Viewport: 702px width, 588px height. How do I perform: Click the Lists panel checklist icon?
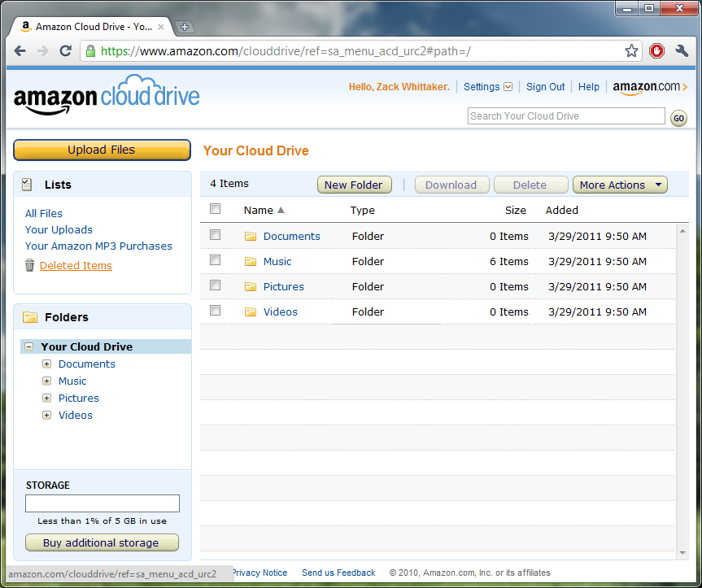tap(27, 185)
